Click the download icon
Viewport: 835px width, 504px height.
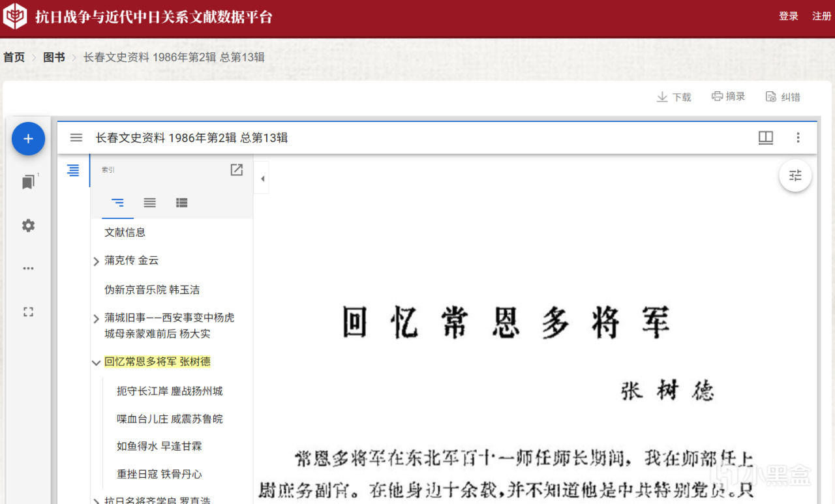click(x=662, y=96)
